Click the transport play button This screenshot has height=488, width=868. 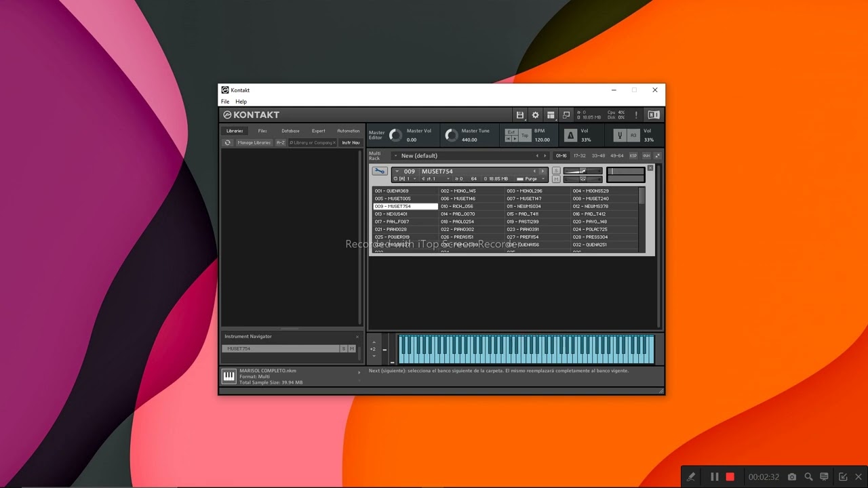click(515, 138)
